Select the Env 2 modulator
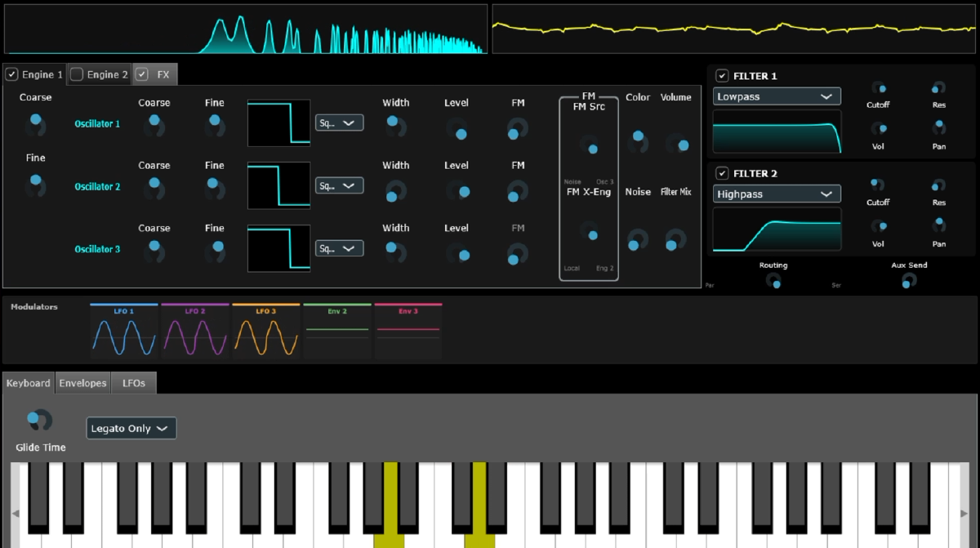The image size is (980, 548). [x=337, y=332]
